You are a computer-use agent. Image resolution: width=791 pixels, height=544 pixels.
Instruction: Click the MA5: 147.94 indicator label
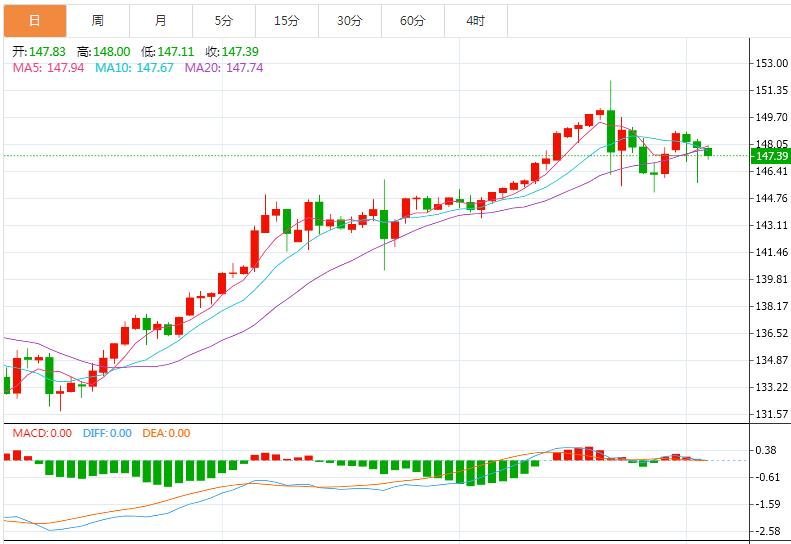point(48,68)
